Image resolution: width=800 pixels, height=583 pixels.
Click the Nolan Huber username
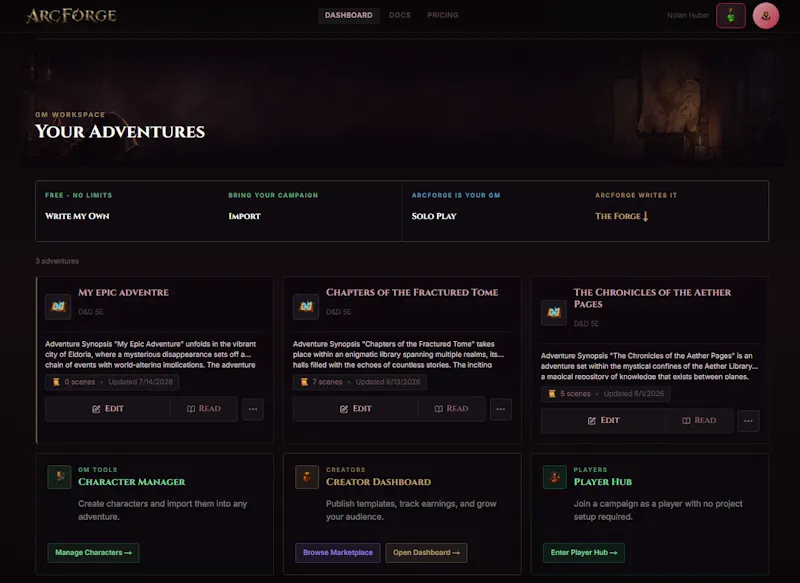688,15
